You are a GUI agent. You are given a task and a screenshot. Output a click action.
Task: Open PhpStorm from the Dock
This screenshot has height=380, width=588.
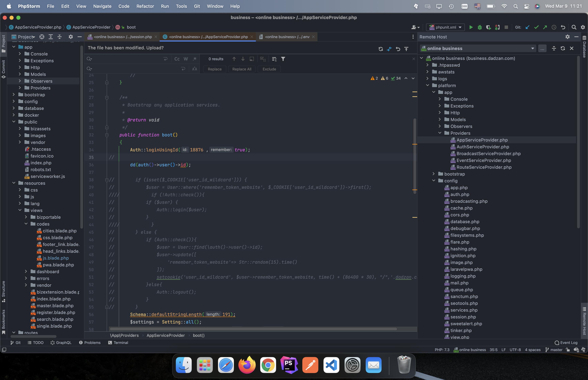pos(289,365)
